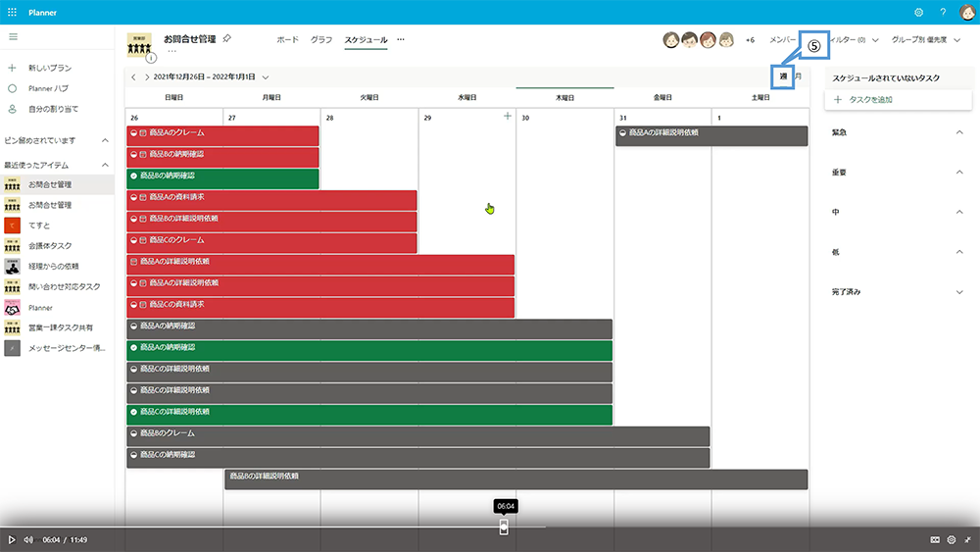Toggle video captions icon
This screenshot has height=552, width=980.
935,539
